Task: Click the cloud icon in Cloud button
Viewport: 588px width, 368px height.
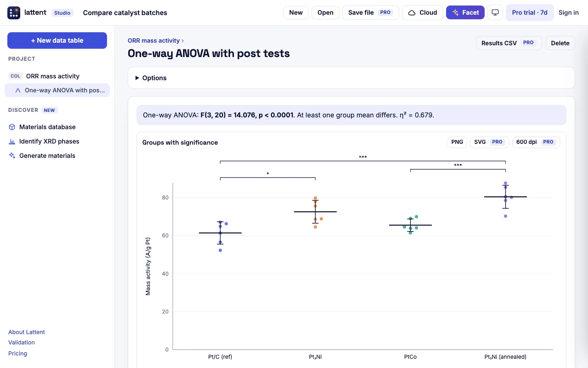Action: point(412,13)
